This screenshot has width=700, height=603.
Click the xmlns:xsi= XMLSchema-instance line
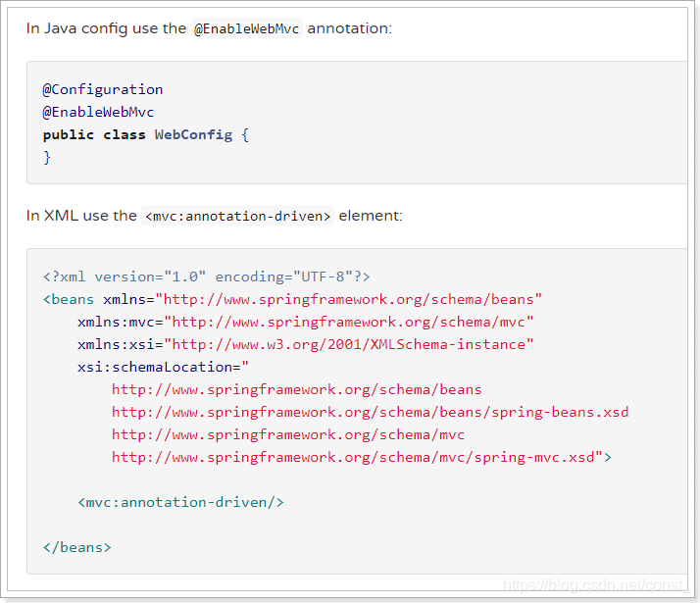coord(305,344)
